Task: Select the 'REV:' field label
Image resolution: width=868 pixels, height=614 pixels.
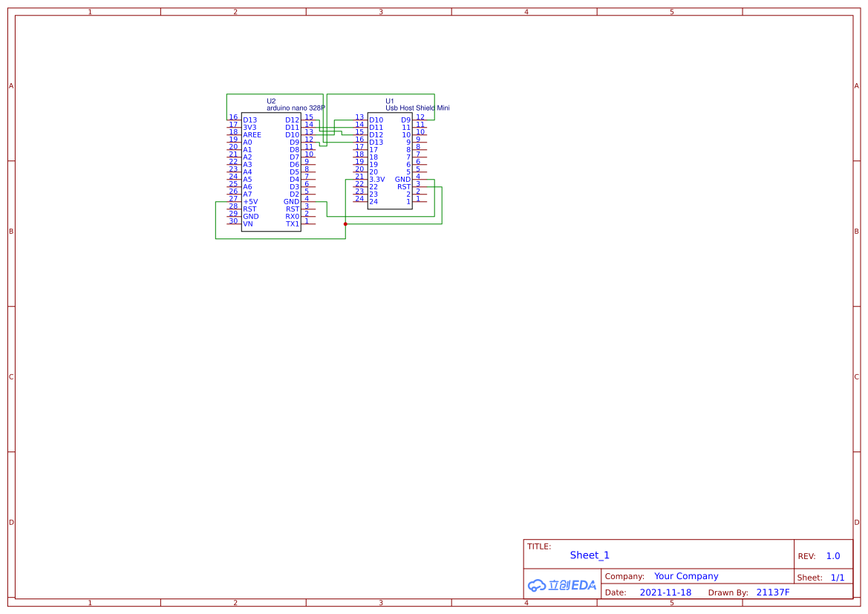Action: [806, 556]
